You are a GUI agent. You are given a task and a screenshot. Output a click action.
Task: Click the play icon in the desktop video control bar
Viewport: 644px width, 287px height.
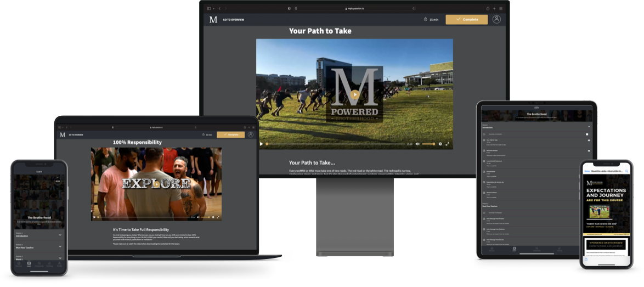tap(262, 144)
